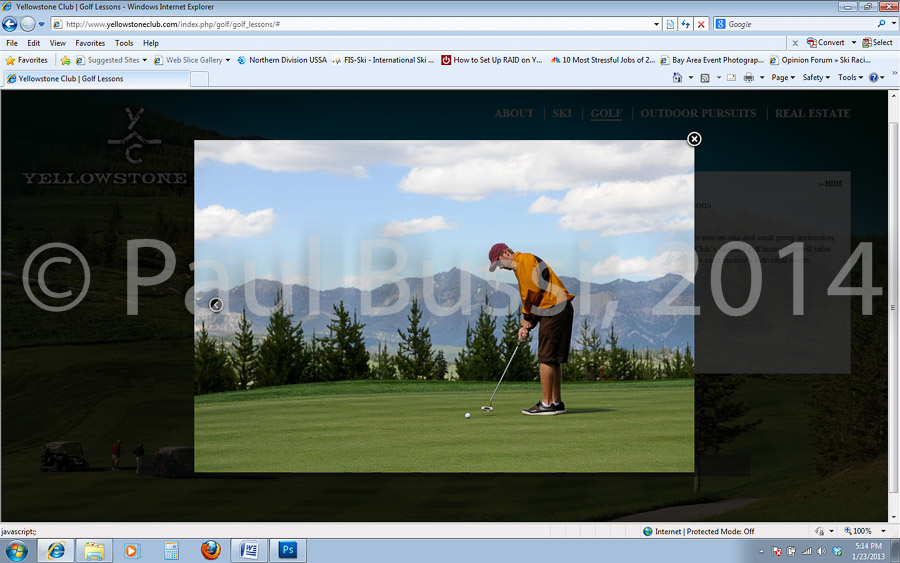Open the View menu
900x563 pixels.
pos(57,43)
